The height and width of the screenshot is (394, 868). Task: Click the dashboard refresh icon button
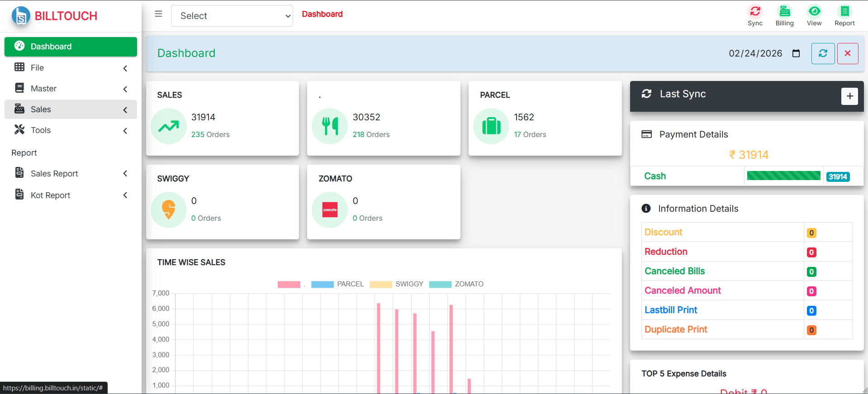pyautogui.click(x=823, y=53)
